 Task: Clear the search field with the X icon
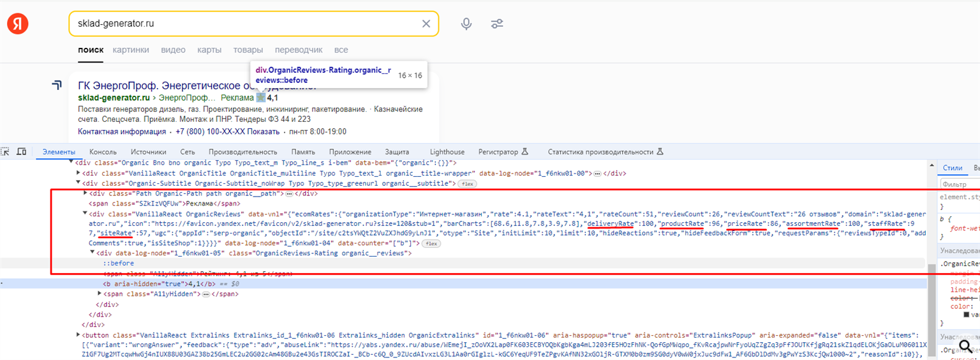pyautogui.click(x=426, y=24)
